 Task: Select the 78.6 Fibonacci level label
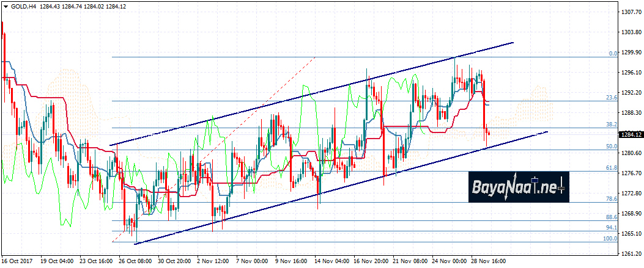coord(611,199)
